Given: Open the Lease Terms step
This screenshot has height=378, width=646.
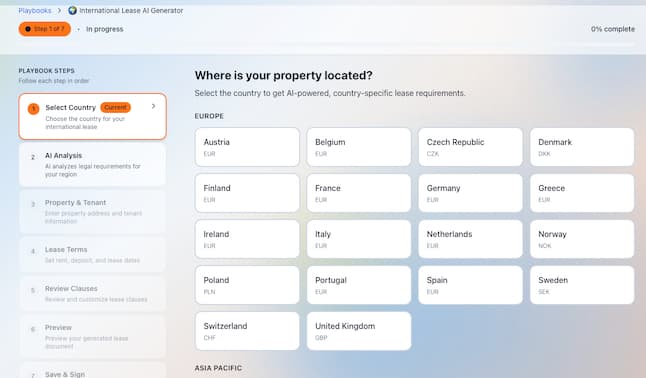Looking at the screenshot, I should pyautogui.click(x=93, y=254).
